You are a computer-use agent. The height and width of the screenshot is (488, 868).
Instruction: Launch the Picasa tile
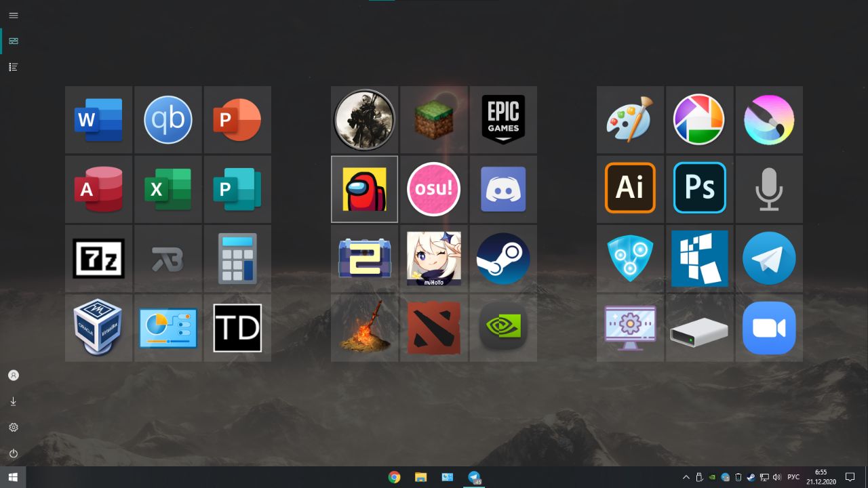tap(700, 119)
